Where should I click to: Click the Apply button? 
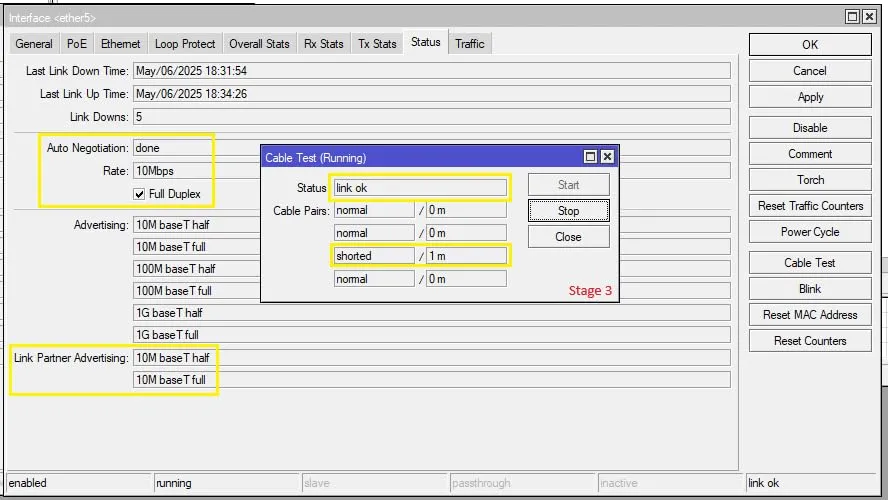[x=810, y=97]
